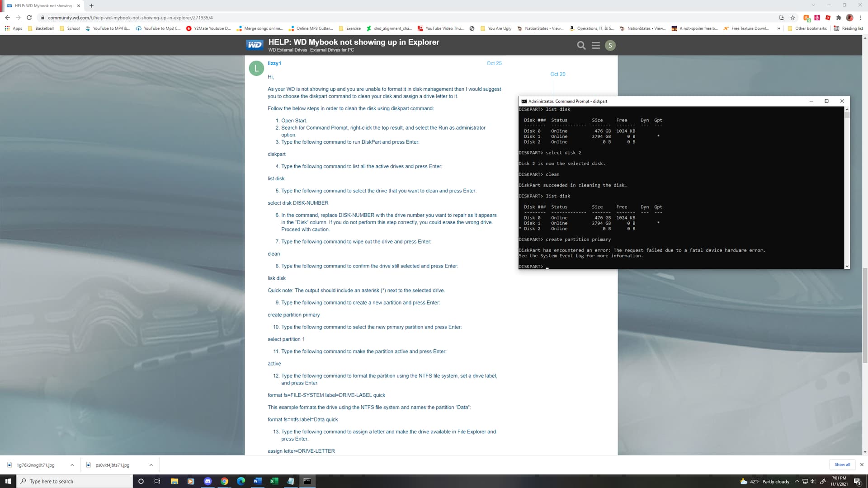Open the Extensions puzzle icon
Viewport: 868px width, 488px height.
tap(839, 18)
